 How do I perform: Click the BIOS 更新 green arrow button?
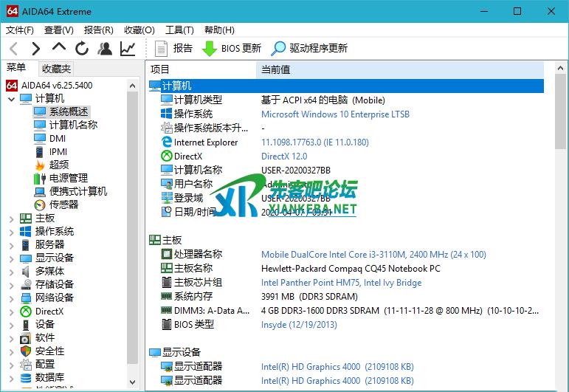[x=232, y=49]
